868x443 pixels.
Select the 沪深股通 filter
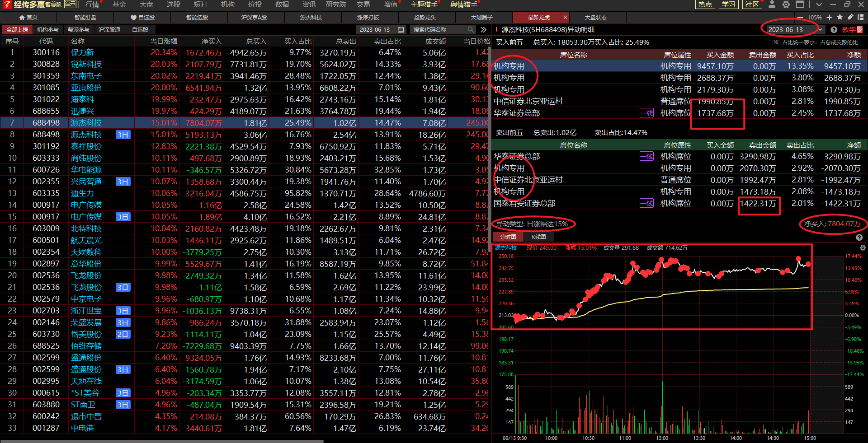pyautogui.click(x=109, y=30)
